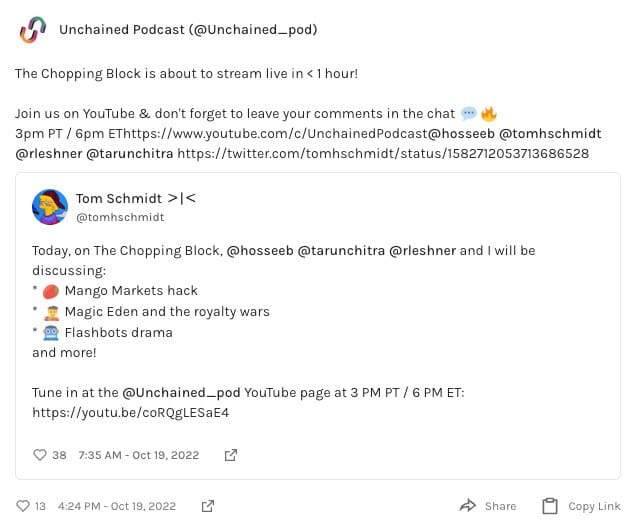Click the Share button label
This screenshot has height=529, width=632.
point(500,506)
